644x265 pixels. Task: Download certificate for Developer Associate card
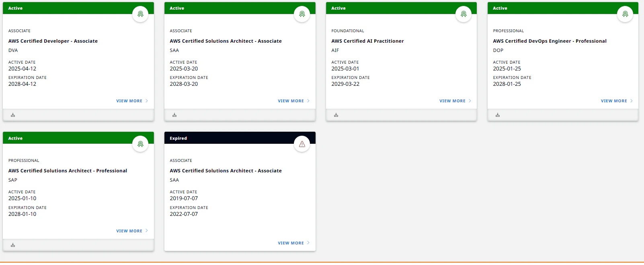point(13,115)
